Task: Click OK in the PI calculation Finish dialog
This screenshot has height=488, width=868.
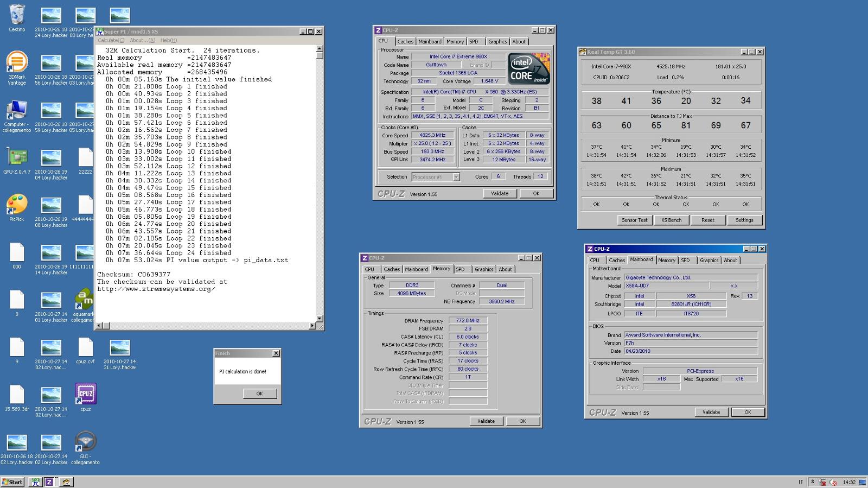Action: click(259, 394)
